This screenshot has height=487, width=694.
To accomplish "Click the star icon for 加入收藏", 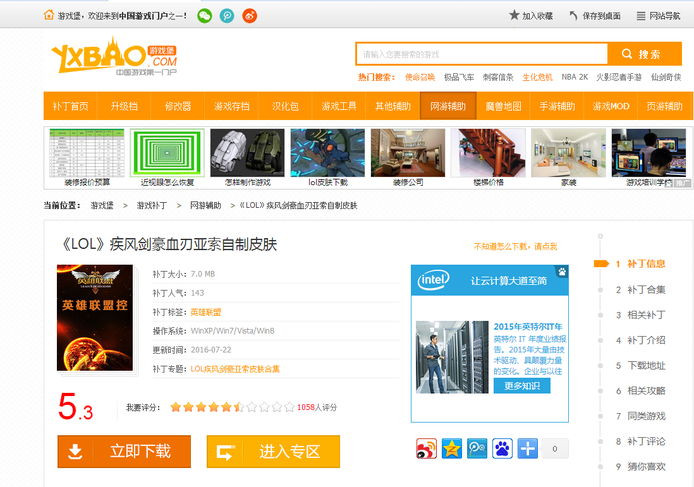I will 514,15.
